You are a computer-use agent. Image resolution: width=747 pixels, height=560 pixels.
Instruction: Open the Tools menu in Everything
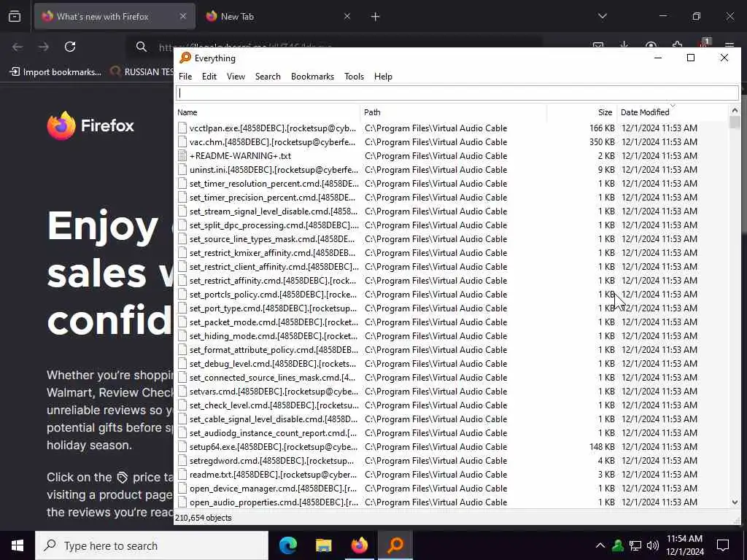click(354, 77)
